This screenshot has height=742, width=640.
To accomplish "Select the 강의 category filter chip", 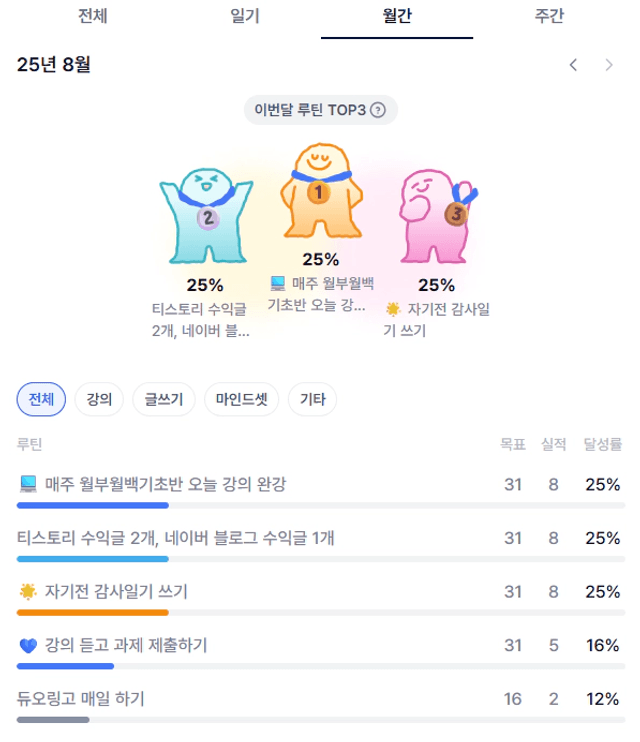I will 99,399.
